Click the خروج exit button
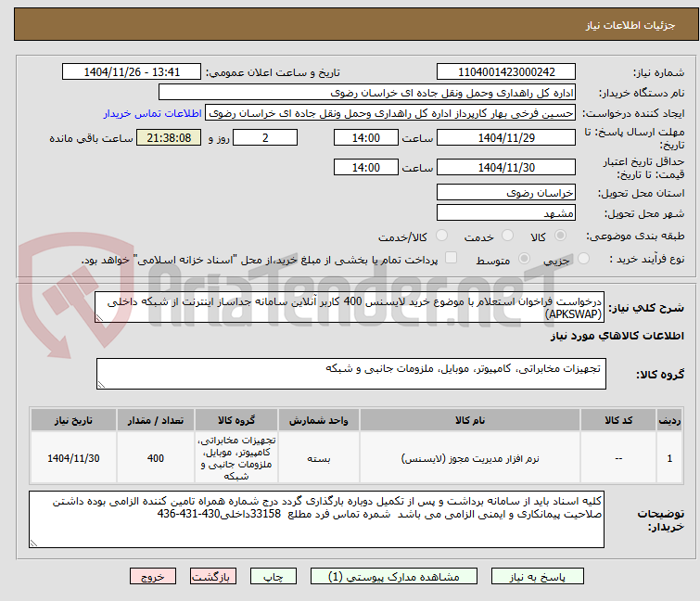The width and height of the screenshot is (700, 601). [153, 577]
